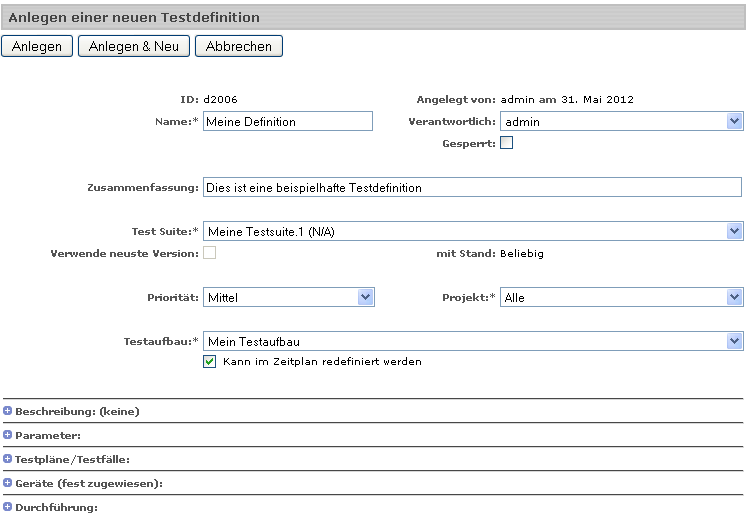Image resolution: width=750 pixels, height=517 pixels.
Task: Expand the Testpläne/Testfälle plus icon
Action: click(x=8, y=459)
